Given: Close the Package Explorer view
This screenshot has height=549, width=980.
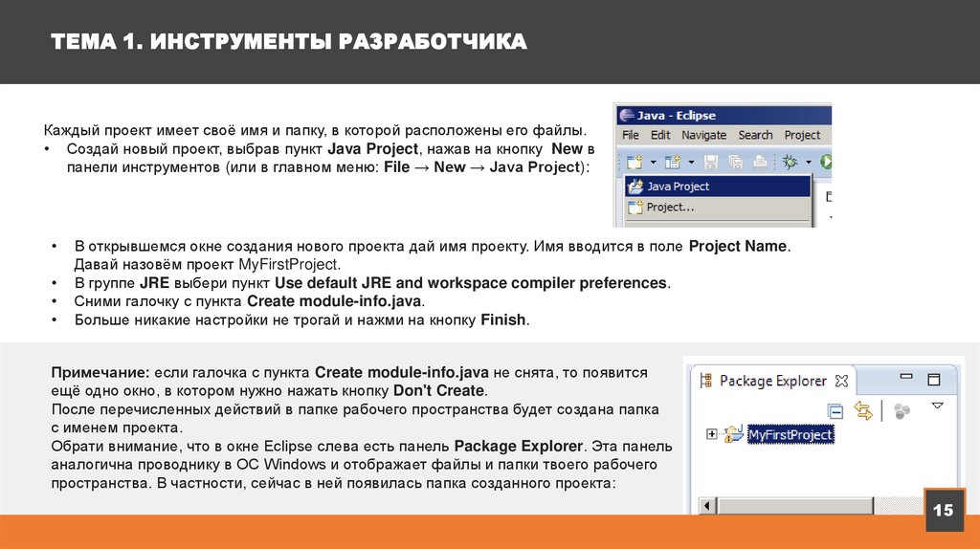Looking at the screenshot, I should pos(842,381).
